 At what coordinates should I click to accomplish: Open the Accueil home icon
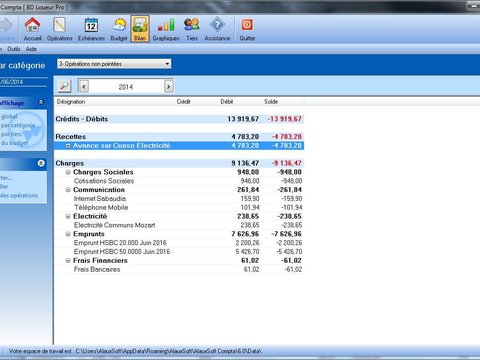click(x=32, y=29)
